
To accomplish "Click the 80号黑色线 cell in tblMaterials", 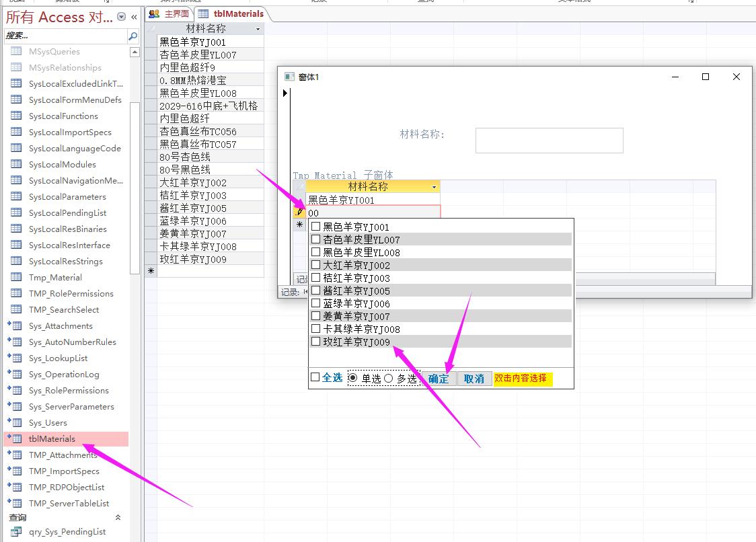I will point(211,169).
